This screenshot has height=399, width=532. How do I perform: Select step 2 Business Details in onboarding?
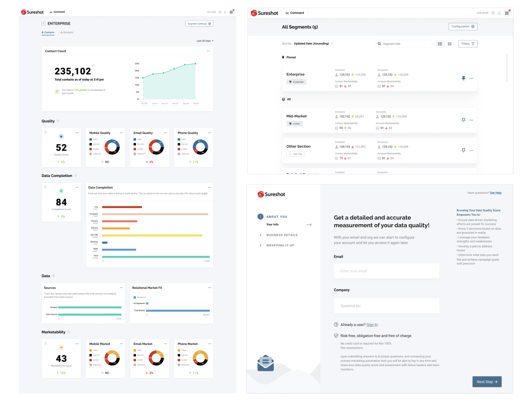coord(282,235)
